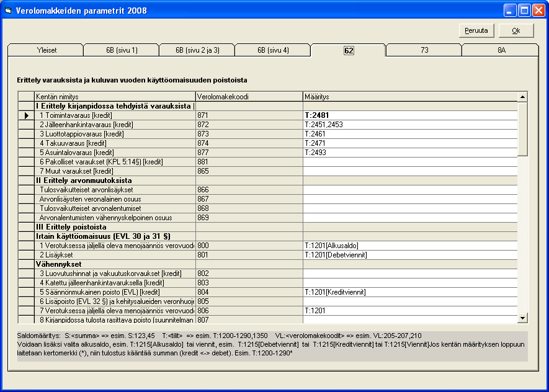
Task: Select the cell with T:2461
Action: pyautogui.click(x=410, y=134)
